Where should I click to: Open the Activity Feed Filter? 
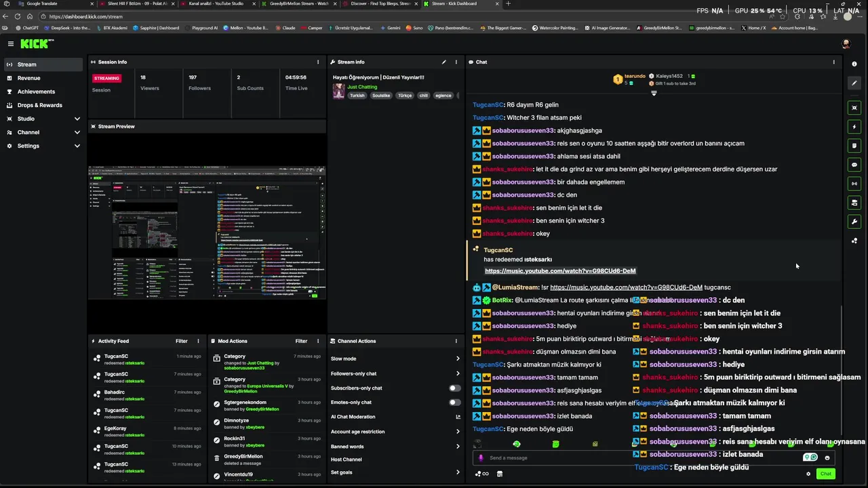182,341
